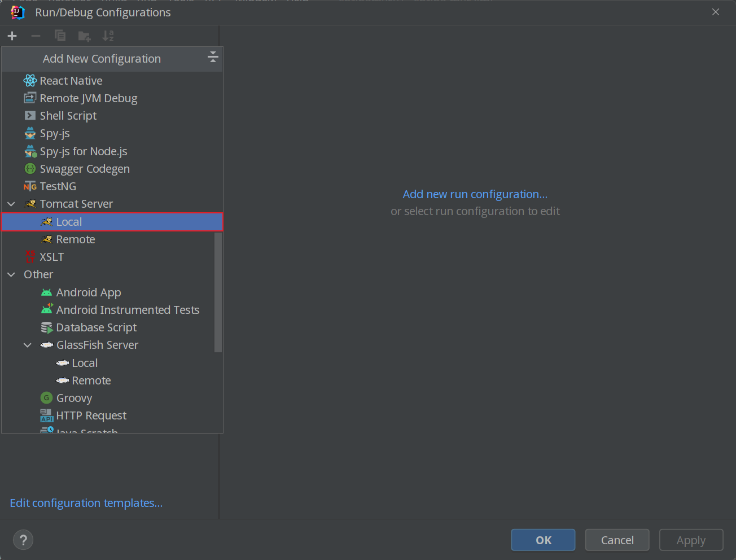Select the Swagger Codegen icon
Screen dimensions: 736x560
[30, 169]
